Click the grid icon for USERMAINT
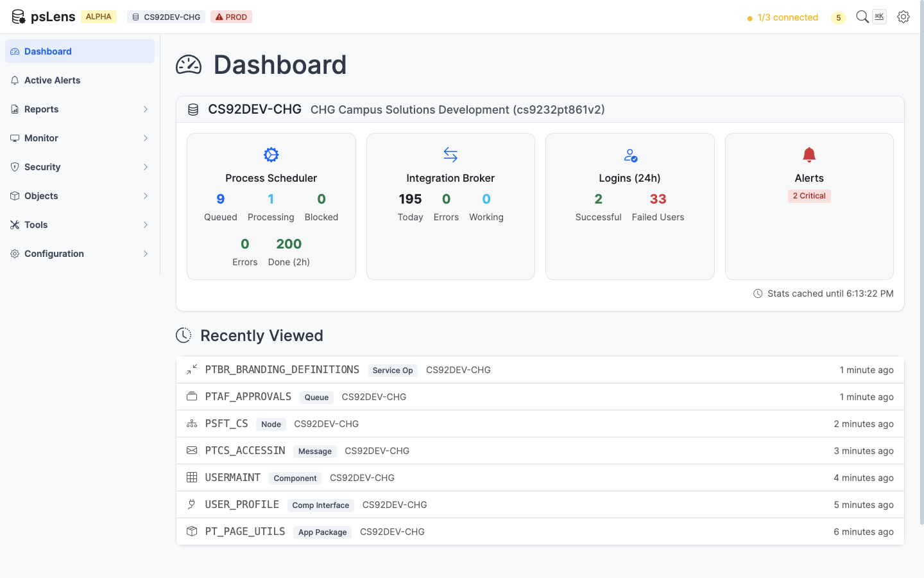Screen dimensions: 924x578 tap(192, 478)
